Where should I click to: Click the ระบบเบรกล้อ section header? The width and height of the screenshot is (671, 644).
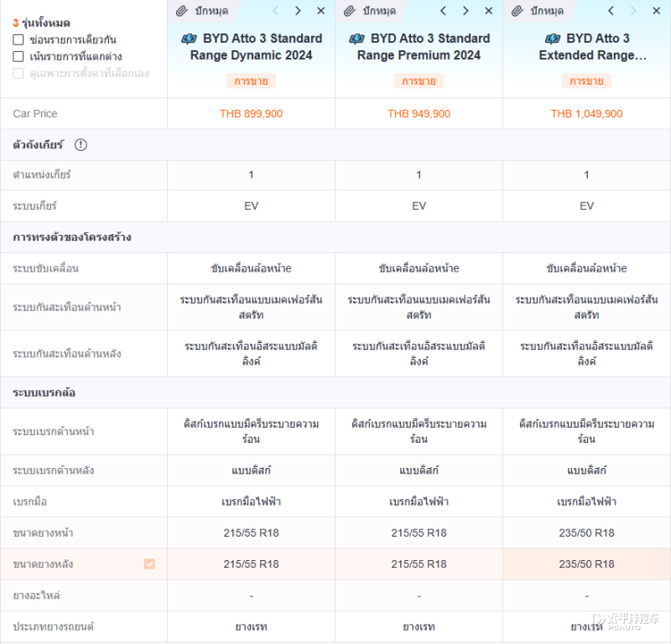[x=335, y=392]
